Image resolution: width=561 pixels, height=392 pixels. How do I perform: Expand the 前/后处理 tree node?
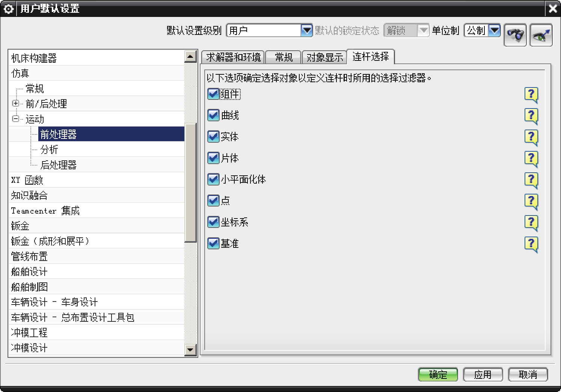(x=15, y=104)
